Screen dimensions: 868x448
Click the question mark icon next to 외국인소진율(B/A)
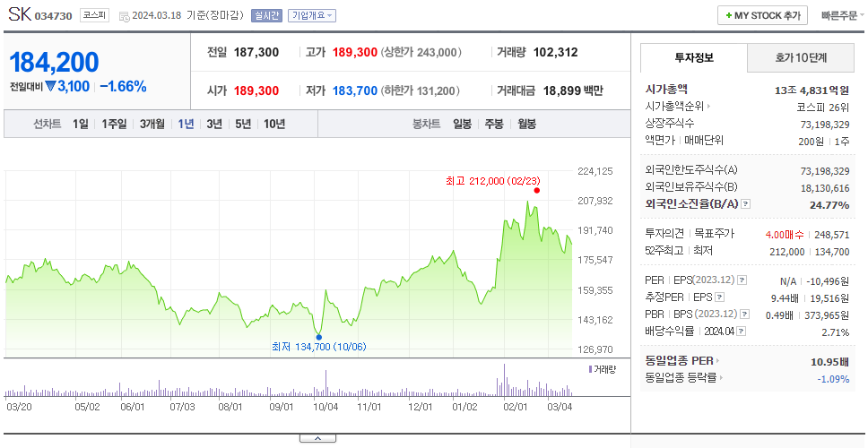click(746, 204)
